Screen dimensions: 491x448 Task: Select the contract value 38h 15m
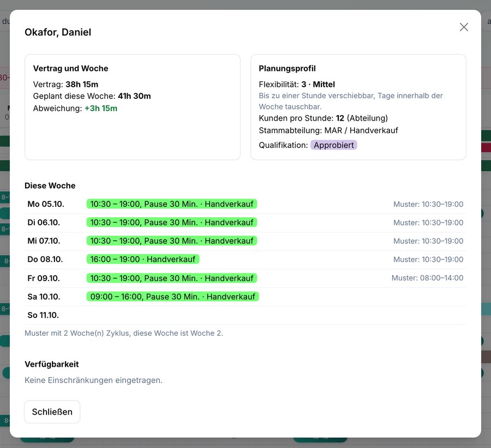[82, 84]
